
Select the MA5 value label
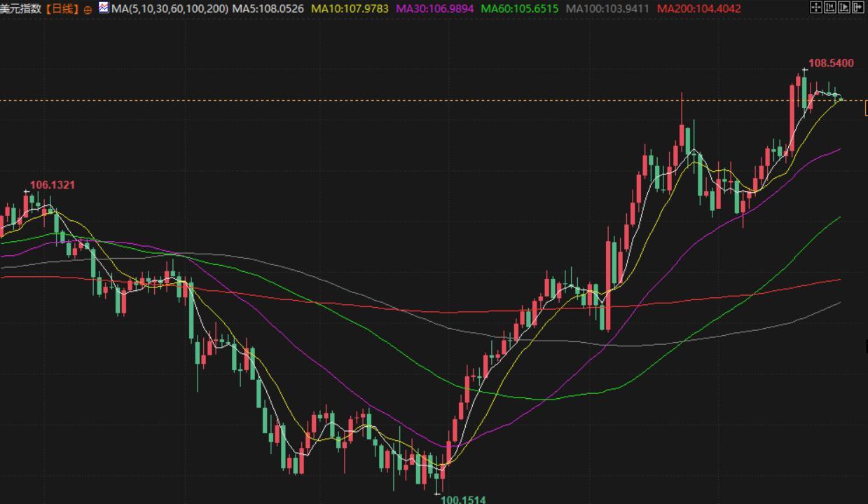pos(268,9)
